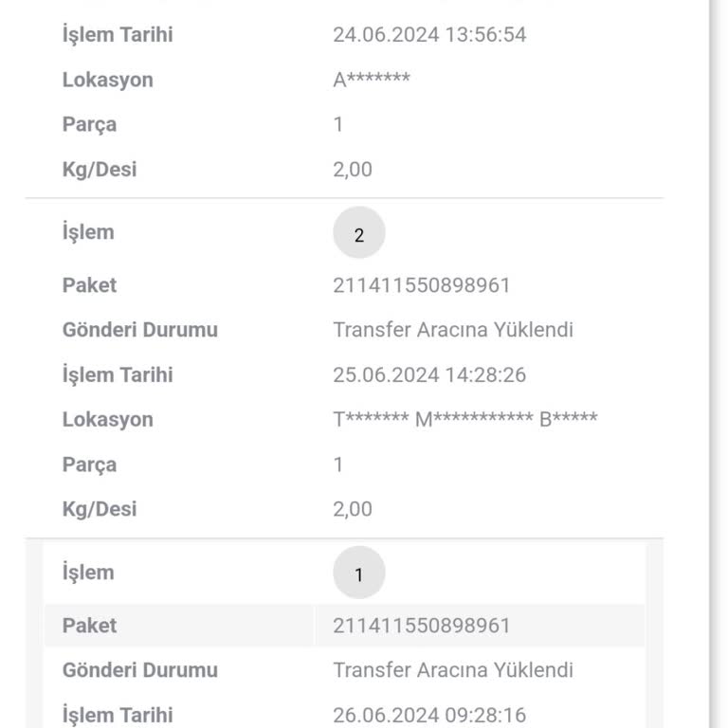This screenshot has width=728, height=728.
Task: Click the date 25.06.2024 14:28:26
Action: (x=429, y=374)
